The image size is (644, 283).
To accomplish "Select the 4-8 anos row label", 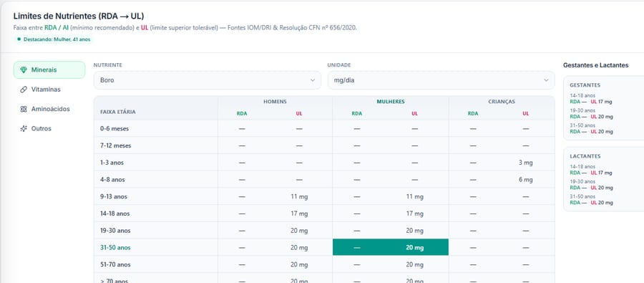I will (x=112, y=180).
